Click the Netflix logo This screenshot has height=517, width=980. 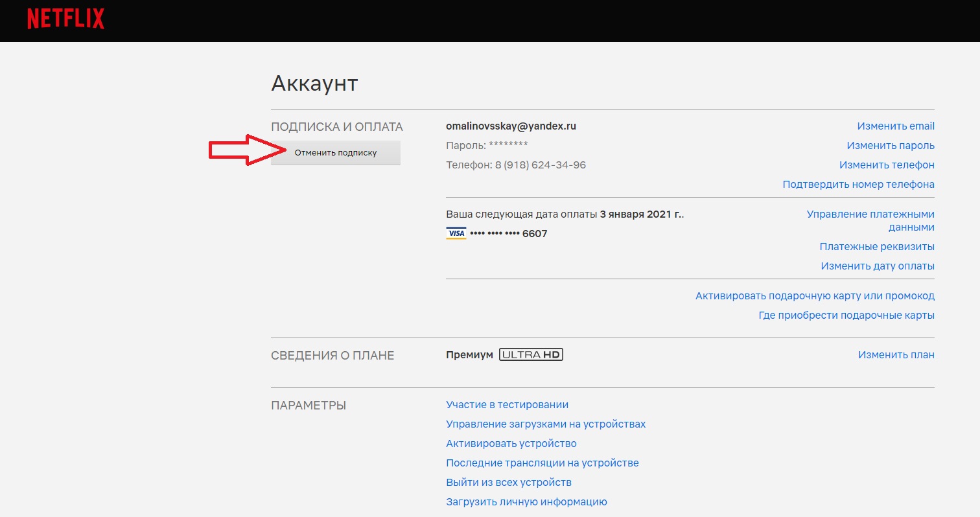tap(65, 19)
